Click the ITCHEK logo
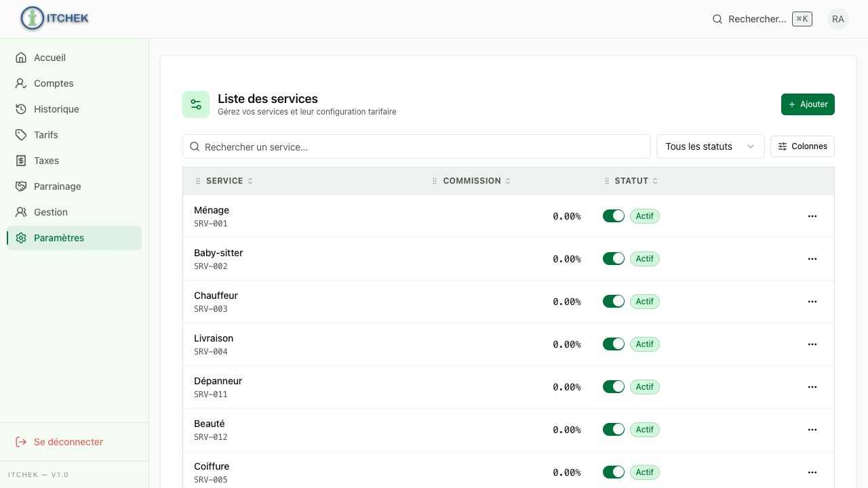 (55, 18)
